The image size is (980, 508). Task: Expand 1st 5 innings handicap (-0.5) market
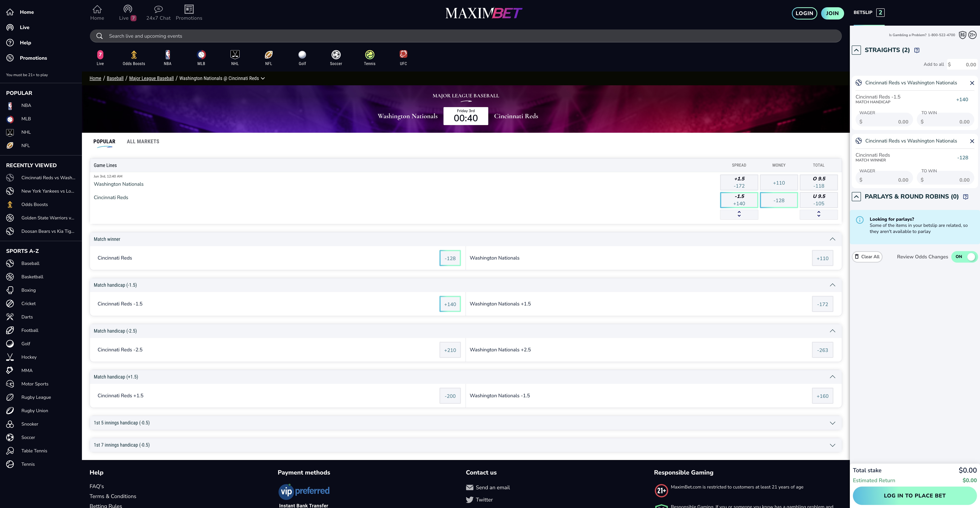click(832, 423)
